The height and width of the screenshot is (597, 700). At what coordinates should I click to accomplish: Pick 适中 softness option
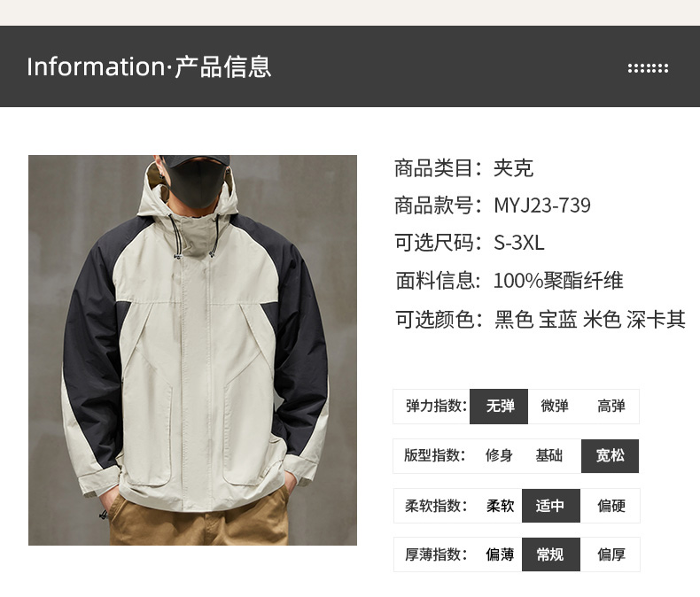551,506
